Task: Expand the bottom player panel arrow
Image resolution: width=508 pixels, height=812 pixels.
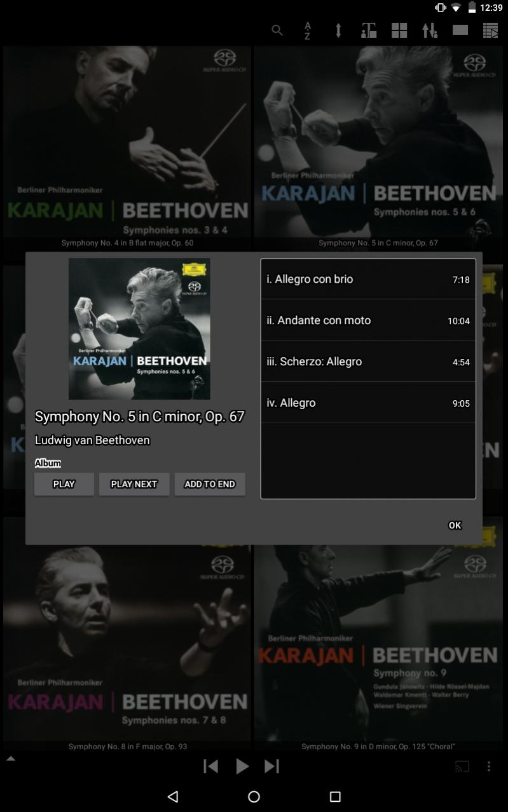Action: point(11,759)
